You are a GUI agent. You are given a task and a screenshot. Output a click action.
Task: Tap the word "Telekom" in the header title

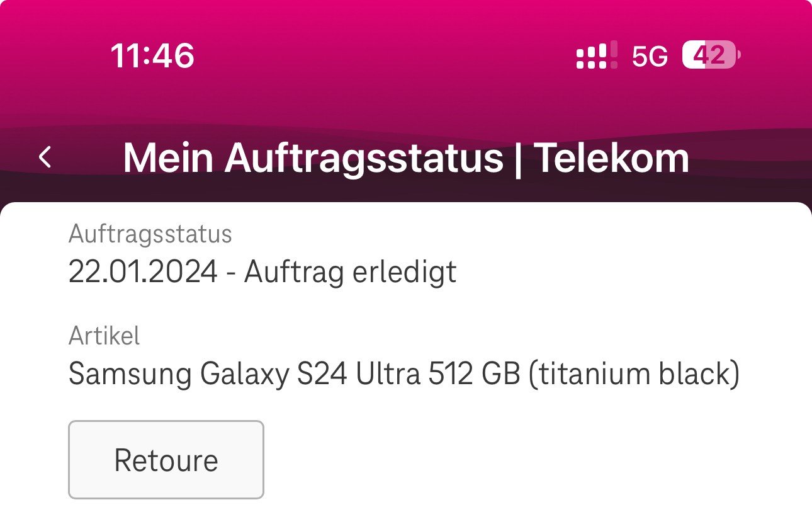coord(612,157)
